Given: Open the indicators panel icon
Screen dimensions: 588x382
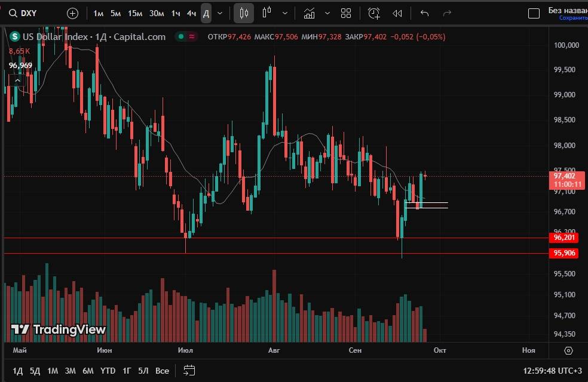Looking at the screenshot, I should tap(309, 13).
